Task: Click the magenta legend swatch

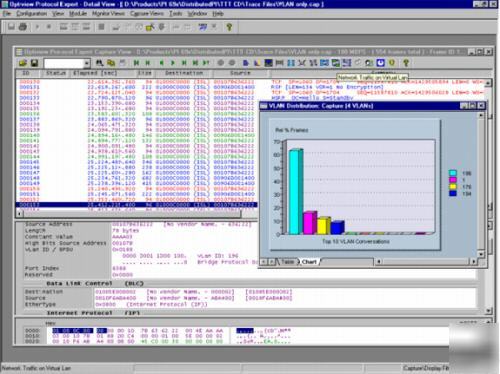Action: coord(453,180)
